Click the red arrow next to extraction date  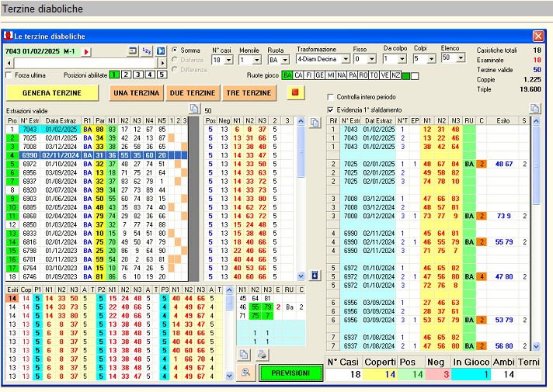coord(86,51)
